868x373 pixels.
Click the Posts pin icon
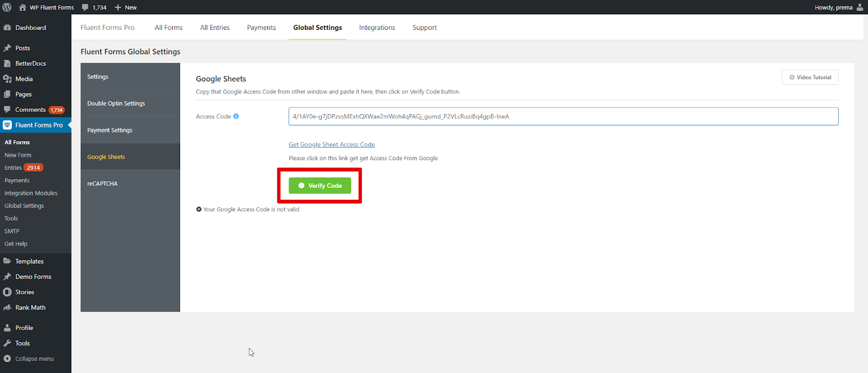point(7,48)
